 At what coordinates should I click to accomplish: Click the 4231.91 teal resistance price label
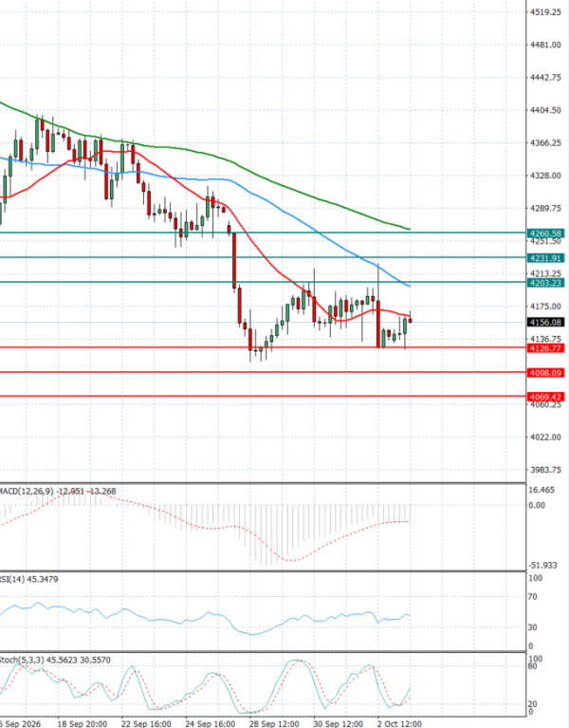[546, 258]
